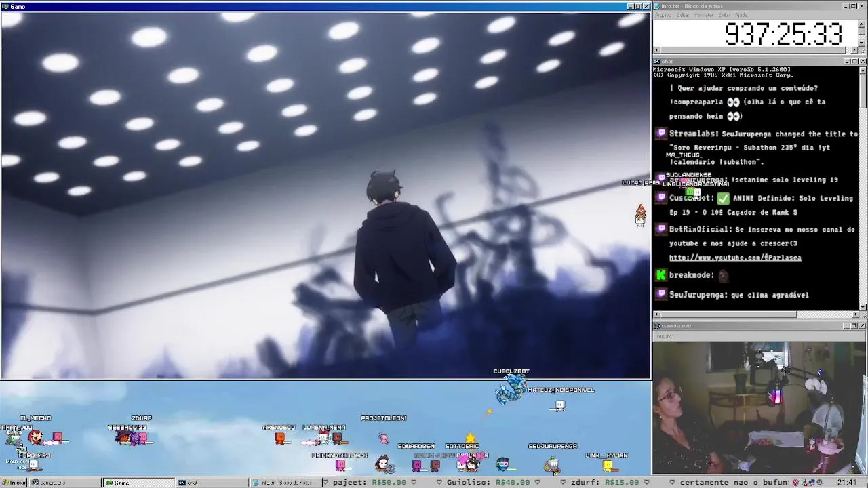Open the Ajuda menu in Notepad
Image resolution: width=868 pixels, height=488 pixels.
(741, 15)
